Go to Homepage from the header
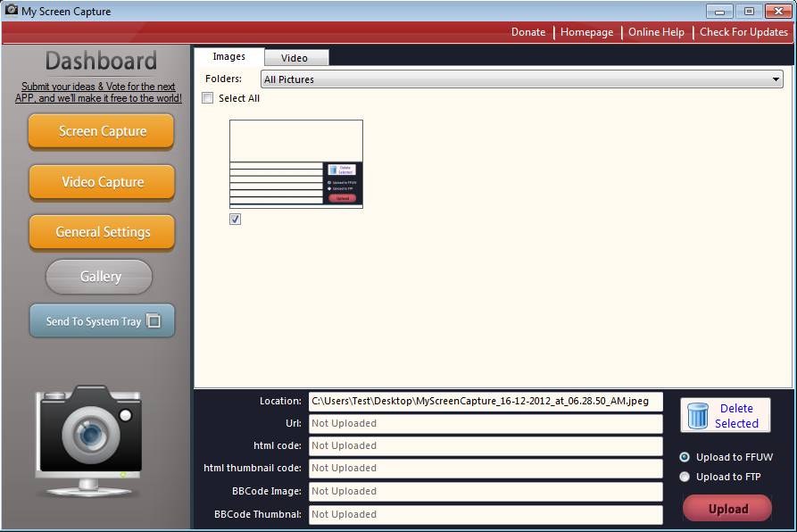This screenshot has width=797, height=532. [586, 32]
